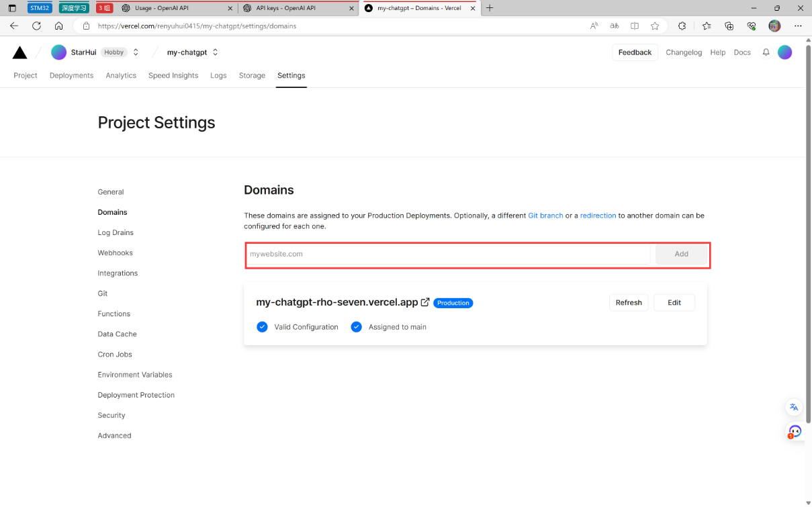Click the address bar URL
Screen dimensions: 812x507
[x=197, y=26]
